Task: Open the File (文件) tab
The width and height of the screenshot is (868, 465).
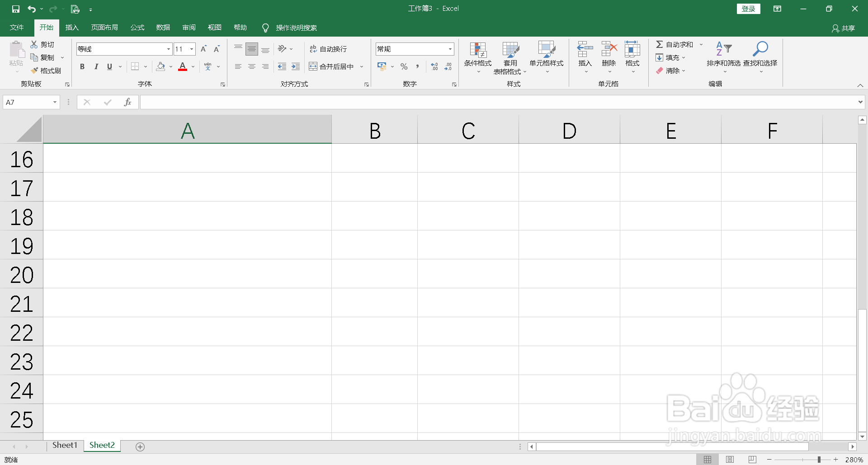Action: pos(17,28)
